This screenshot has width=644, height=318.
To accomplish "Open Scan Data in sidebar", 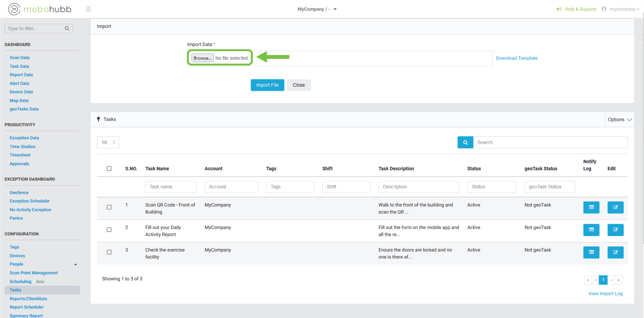I will point(19,58).
